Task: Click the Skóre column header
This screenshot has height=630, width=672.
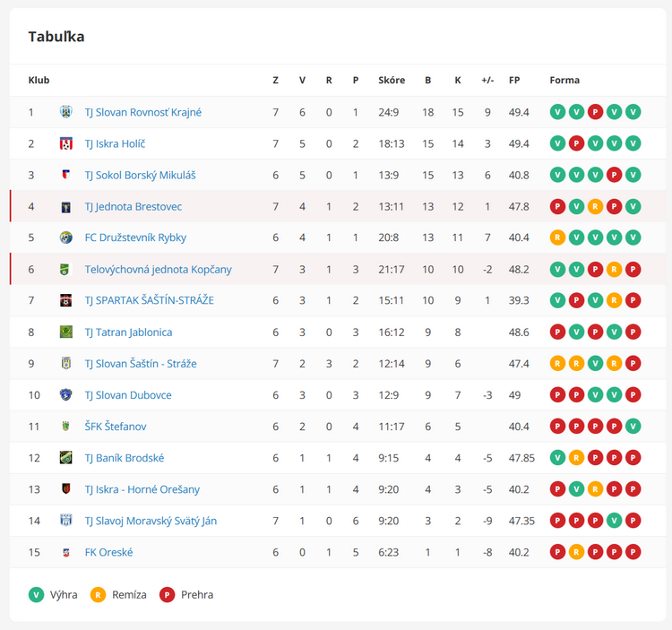Action: tap(392, 80)
